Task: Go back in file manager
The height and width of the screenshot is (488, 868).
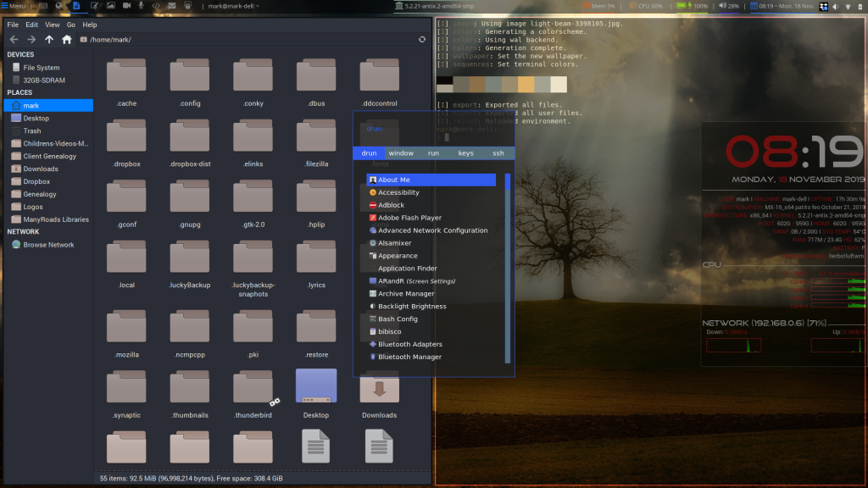Action: (14, 39)
